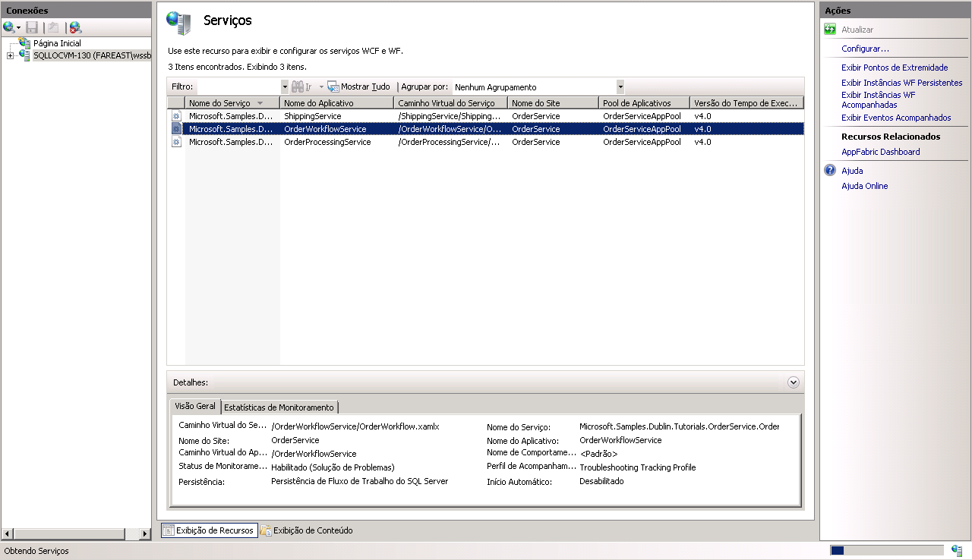Switch to Exibição de Recursos view
Image resolution: width=972 pixels, height=560 pixels.
point(209,530)
